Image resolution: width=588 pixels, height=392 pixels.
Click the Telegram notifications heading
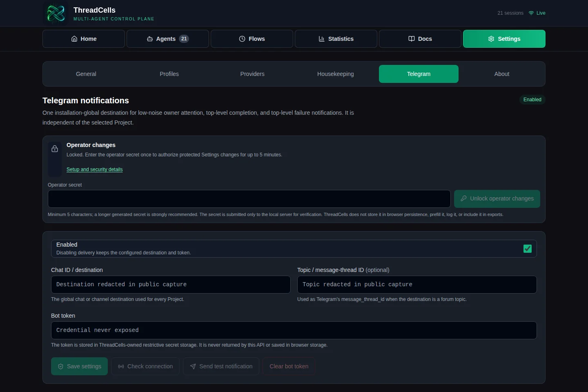(x=86, y=100)
